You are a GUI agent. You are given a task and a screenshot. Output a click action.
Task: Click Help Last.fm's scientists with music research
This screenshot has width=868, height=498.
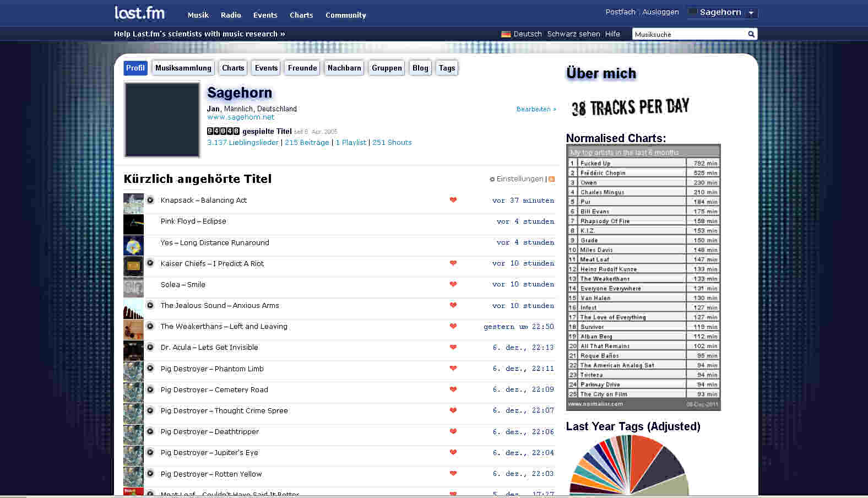click(x=199, y=34)
